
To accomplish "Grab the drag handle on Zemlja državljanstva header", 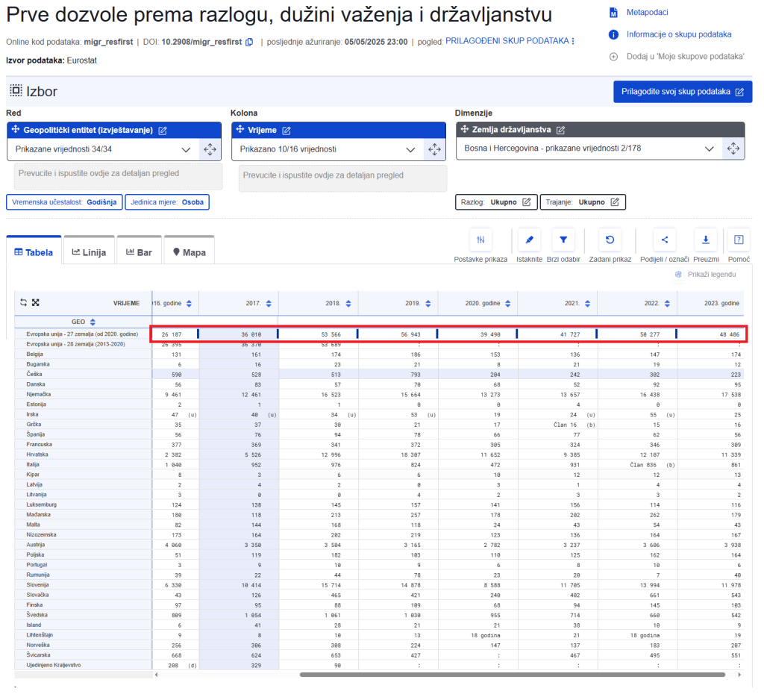I will click(464, 129).
